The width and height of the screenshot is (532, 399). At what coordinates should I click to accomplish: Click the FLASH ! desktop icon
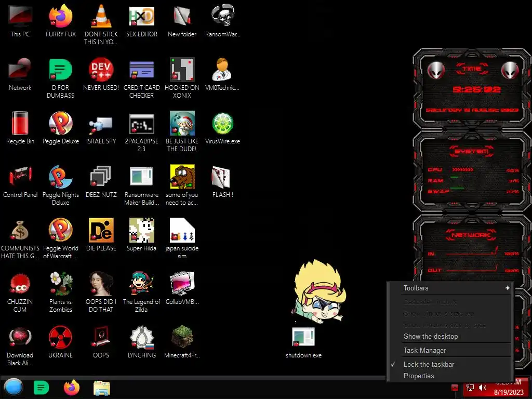coord(221,177)
